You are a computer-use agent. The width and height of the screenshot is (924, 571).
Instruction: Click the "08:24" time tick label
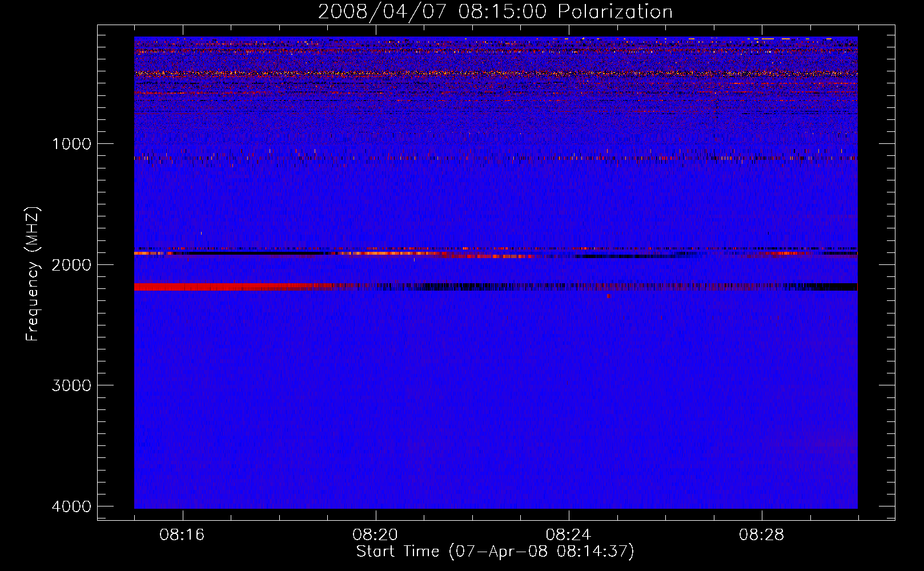(x=568, y=535)
